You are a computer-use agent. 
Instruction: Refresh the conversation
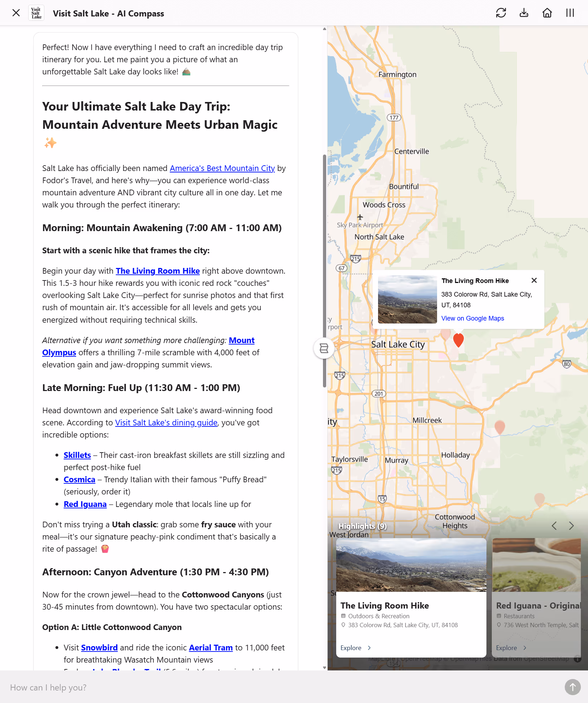pyautogui.click(x=501, y=13)
